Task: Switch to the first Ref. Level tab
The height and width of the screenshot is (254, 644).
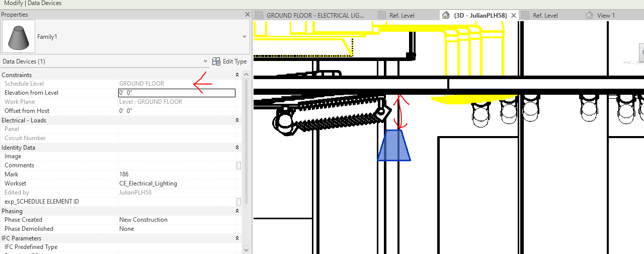Action: pos(402,16)
